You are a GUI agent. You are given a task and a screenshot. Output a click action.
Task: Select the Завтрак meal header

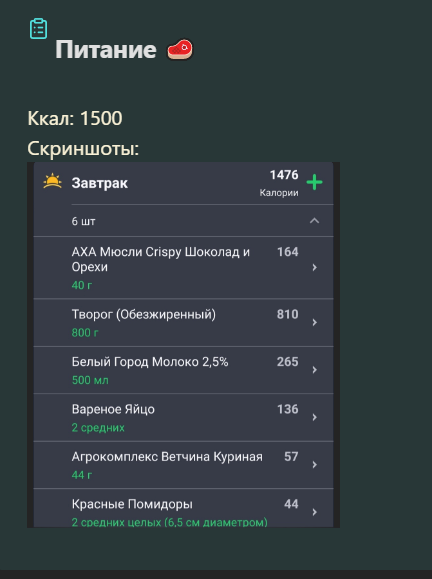(184, 183)
